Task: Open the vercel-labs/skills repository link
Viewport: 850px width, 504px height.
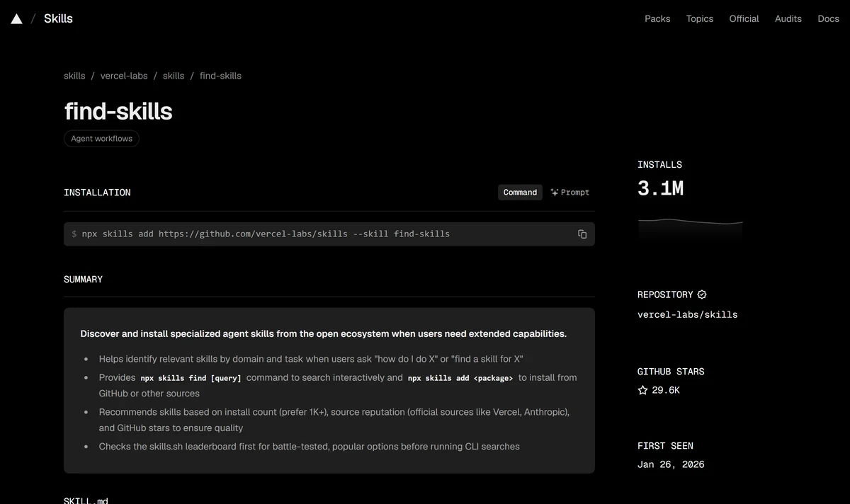Action: click(687, 314)
